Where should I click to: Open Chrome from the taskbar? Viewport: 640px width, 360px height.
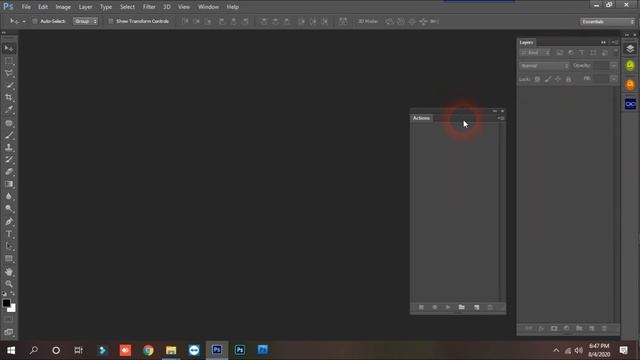pyautogui.click(x=148, y=350)
